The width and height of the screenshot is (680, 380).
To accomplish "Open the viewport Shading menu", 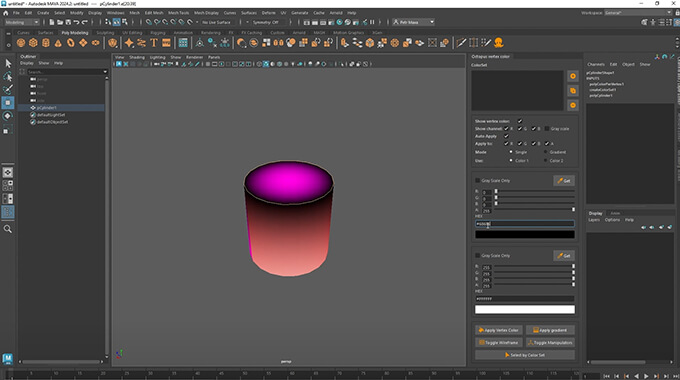I will click(x=137, y=57).
